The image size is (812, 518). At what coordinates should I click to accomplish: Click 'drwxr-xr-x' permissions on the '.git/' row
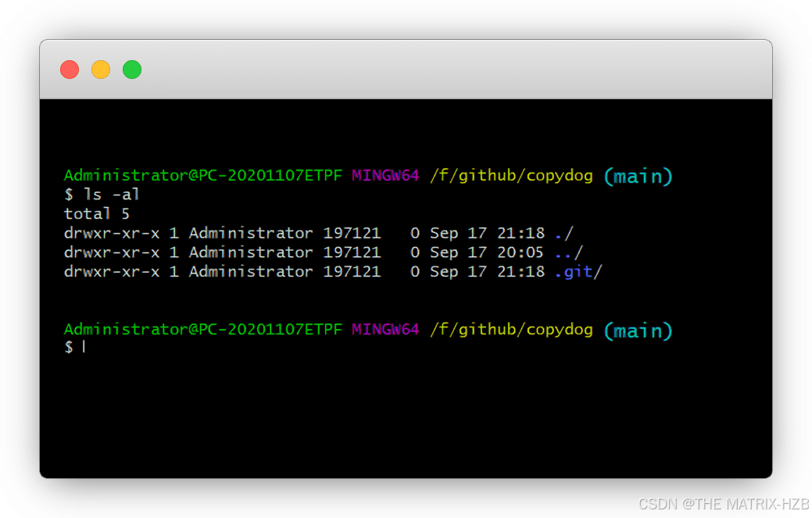coord(112,272)
